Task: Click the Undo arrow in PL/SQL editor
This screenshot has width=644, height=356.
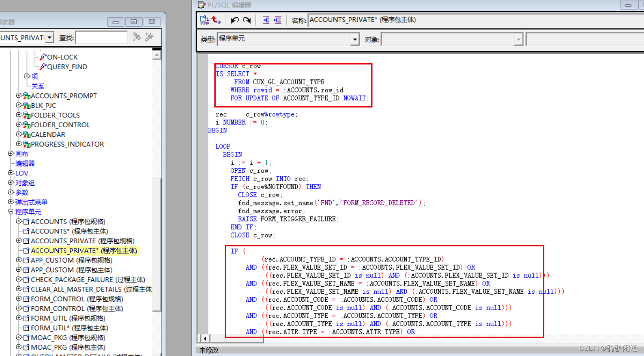Action: point(235,20)
